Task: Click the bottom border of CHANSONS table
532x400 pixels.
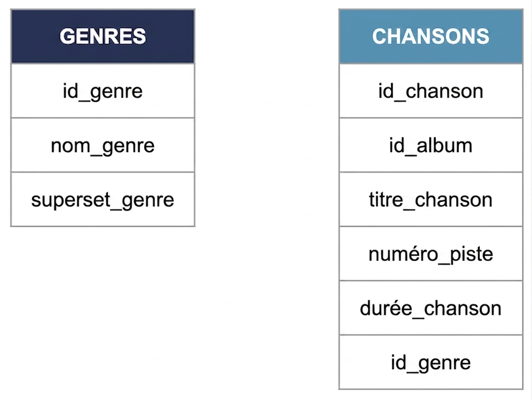Action: pos(431,389)
